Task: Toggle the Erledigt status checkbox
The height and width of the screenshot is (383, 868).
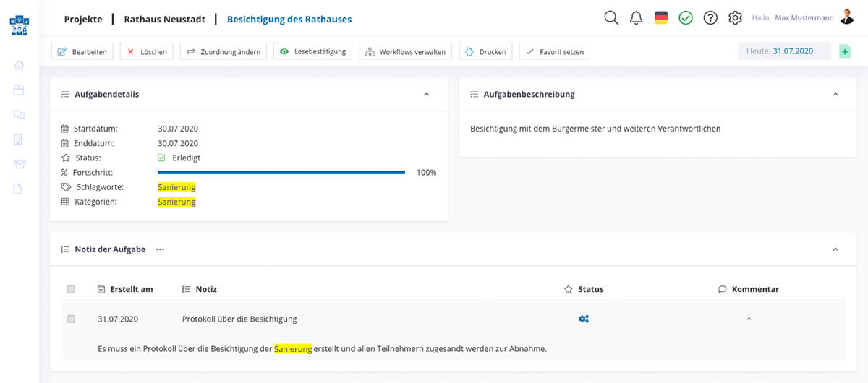Action: 161,158
